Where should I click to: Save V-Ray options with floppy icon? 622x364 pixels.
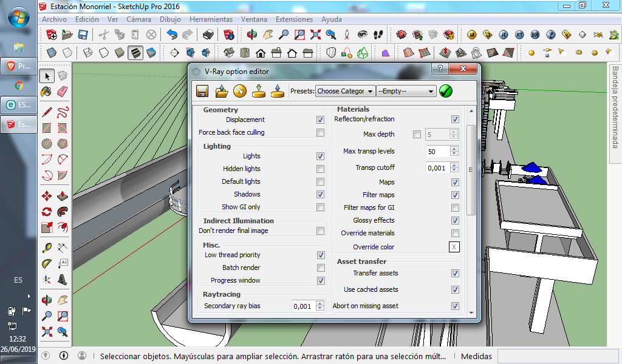coord(202,91)
